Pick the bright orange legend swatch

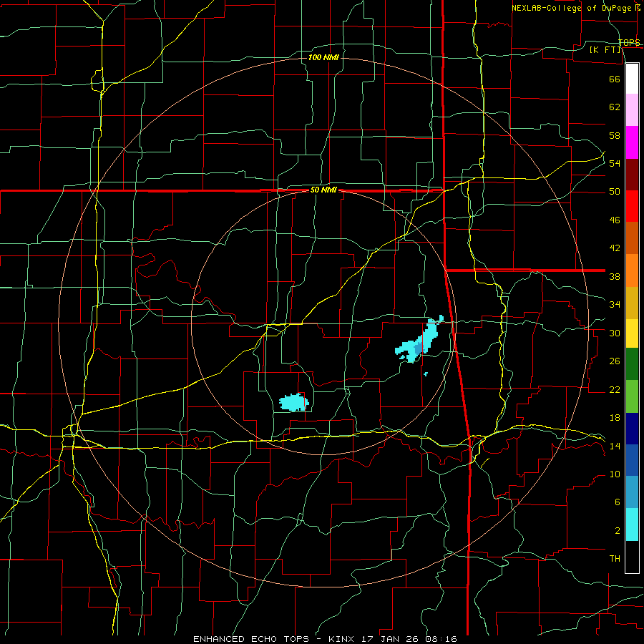click(632, 270)
